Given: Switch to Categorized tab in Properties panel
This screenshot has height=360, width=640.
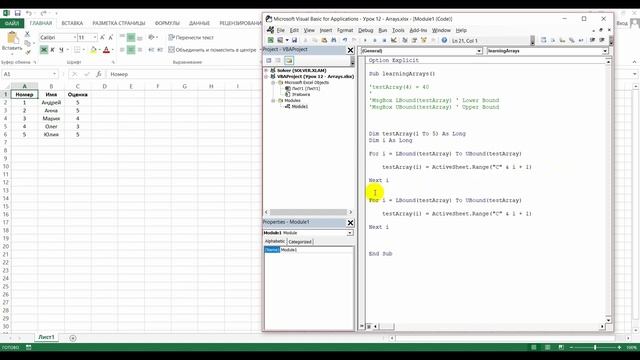Looking at the screenshot, I should tap(300, 242).
